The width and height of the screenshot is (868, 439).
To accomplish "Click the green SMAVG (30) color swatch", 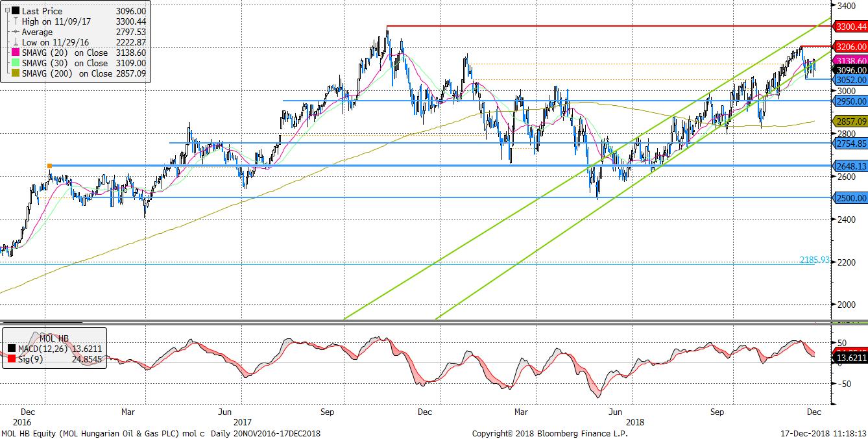I will 15,63.
